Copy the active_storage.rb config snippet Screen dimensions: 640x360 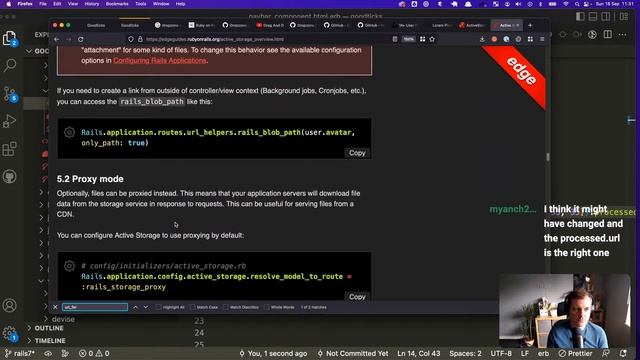pos(357,297)
